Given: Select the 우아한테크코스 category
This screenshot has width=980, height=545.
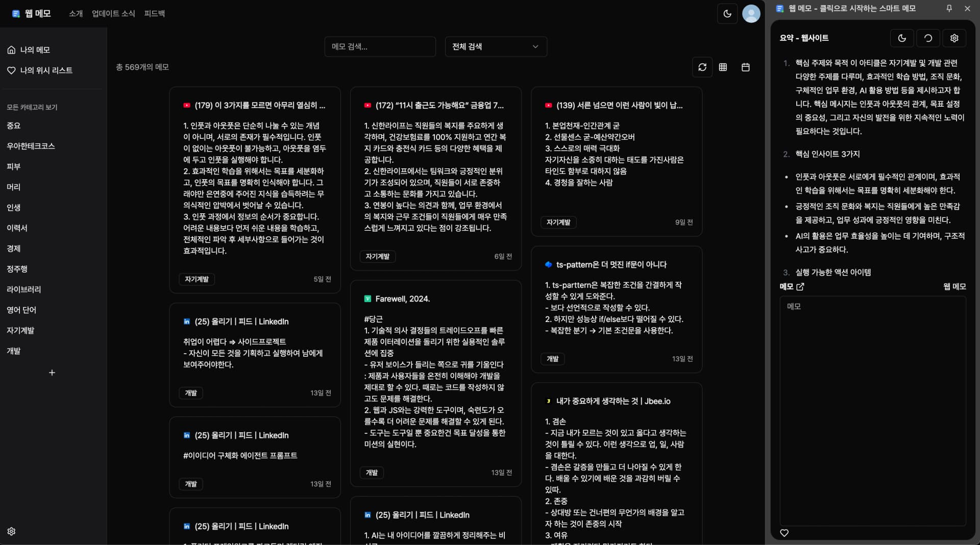Looking at the screenshot, I should click(x=31, y=146).
